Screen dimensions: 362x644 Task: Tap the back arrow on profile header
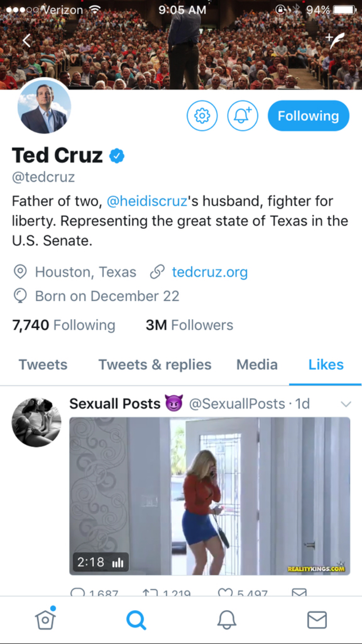27,41
